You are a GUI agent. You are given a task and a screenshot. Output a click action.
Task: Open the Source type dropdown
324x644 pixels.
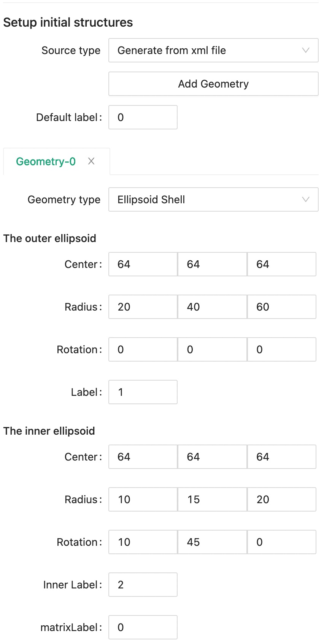click(x=213, y=50)
